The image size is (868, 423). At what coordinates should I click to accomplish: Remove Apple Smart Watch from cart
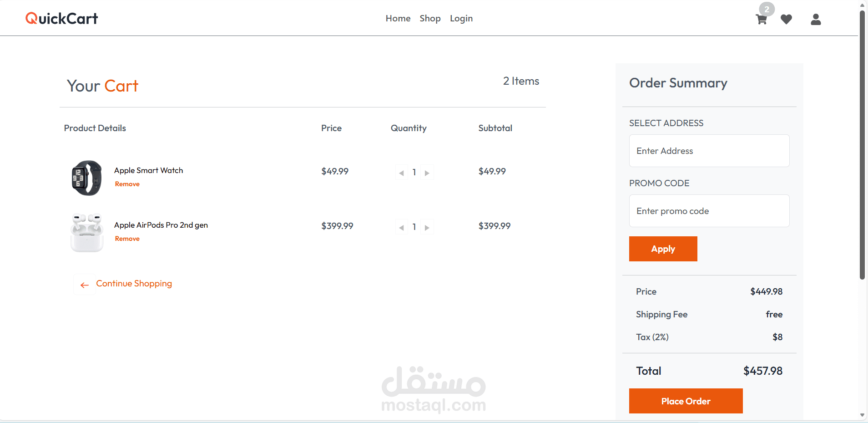(127, 184)
